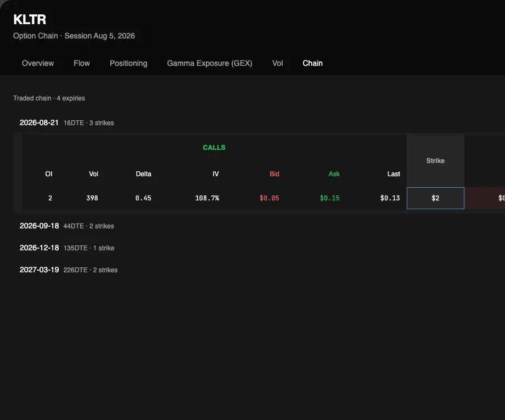Image resolution: width=505 pixels, height=420 pixels.
Task: Click the KLTR ticker title
Action: tap(30, 20)
